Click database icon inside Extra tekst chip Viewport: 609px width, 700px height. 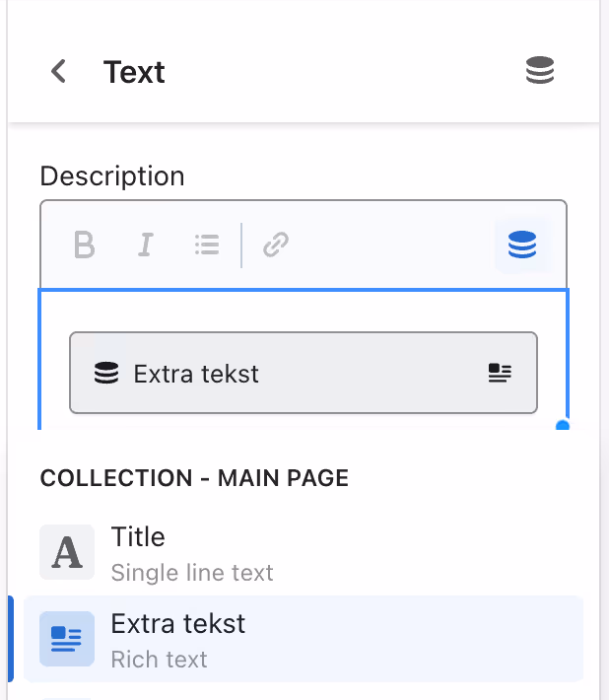click(x=106, y=374)
